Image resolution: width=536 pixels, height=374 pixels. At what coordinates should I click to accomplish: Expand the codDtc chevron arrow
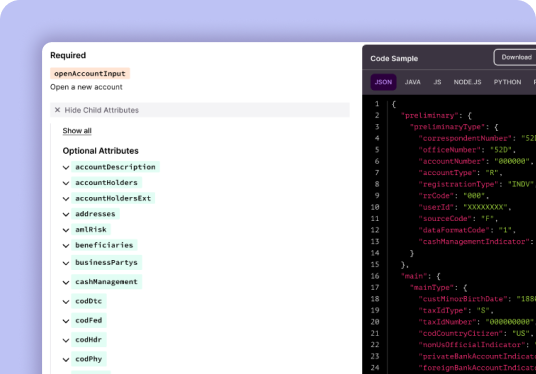coord(66,302)
